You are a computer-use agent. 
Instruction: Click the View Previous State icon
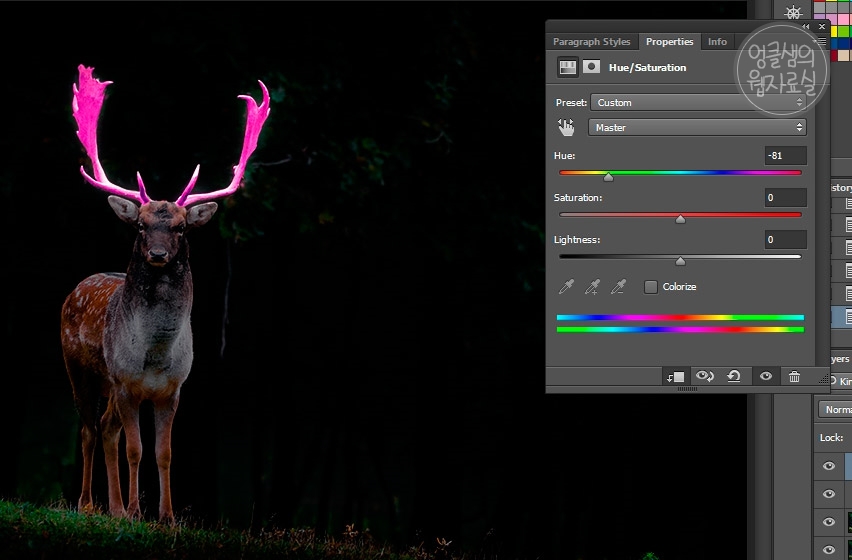pos(705,376)
